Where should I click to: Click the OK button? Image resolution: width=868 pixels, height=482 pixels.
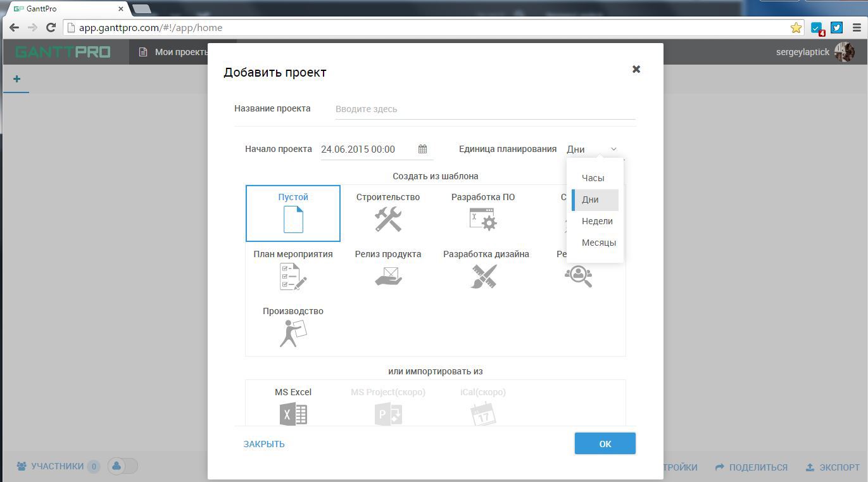[605, 443]
